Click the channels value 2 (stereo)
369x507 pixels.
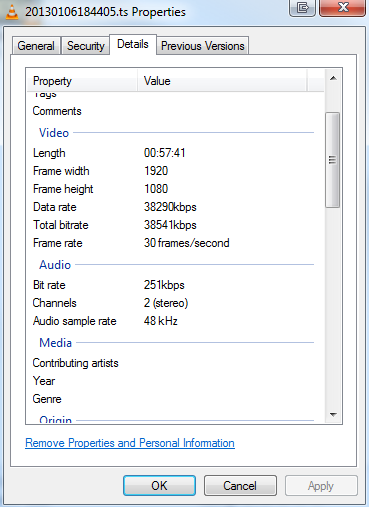click(166, 303)
